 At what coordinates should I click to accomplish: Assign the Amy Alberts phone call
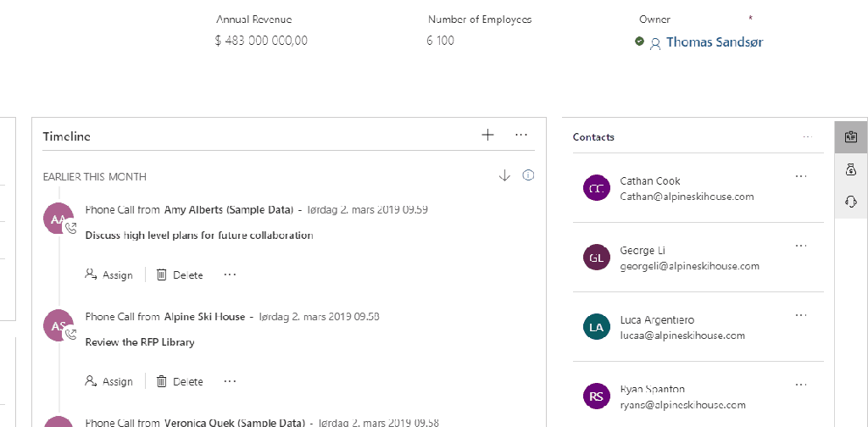coord(109,274)
